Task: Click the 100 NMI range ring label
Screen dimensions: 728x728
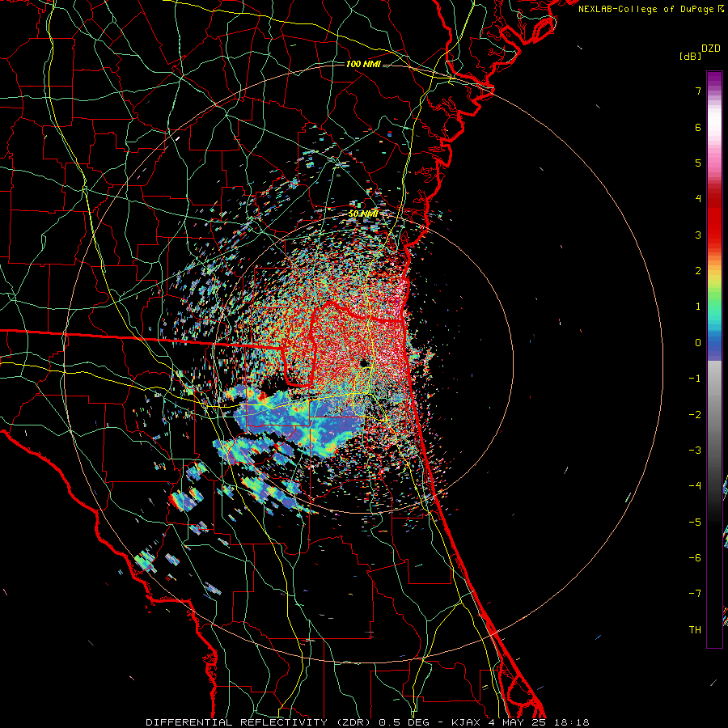Action: (363, 64)
